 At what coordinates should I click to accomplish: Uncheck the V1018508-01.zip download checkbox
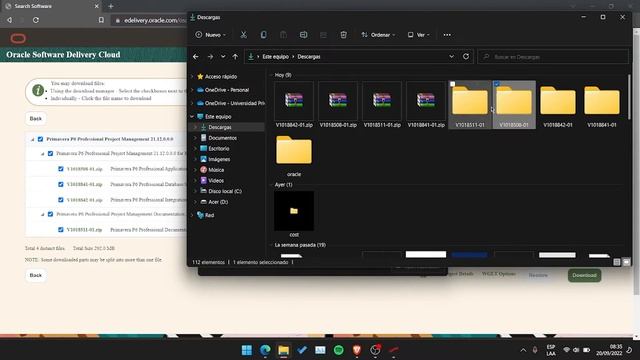click(61, 169)
